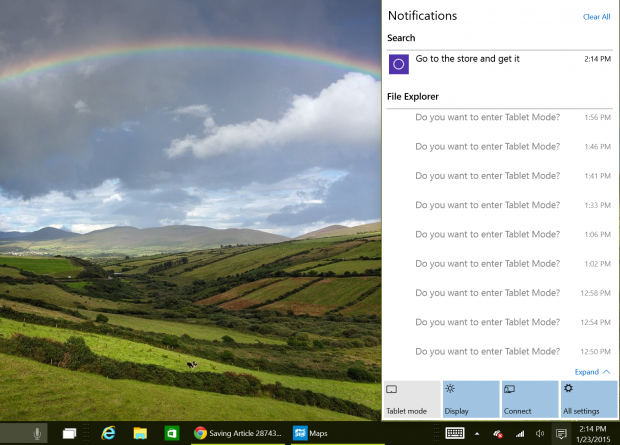This screenshot has width=620, height=445.
Task: Open the Store app from taskbar
Action: [x=172, y=434]
